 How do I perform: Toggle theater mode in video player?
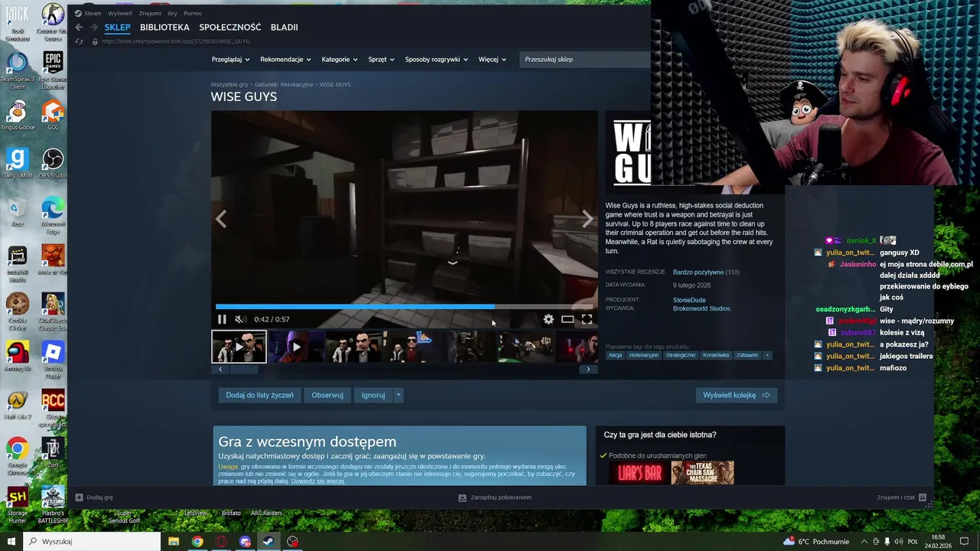[567, 319]
